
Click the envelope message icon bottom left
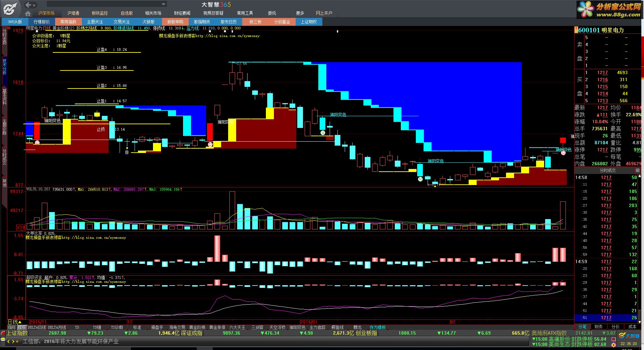3,339
